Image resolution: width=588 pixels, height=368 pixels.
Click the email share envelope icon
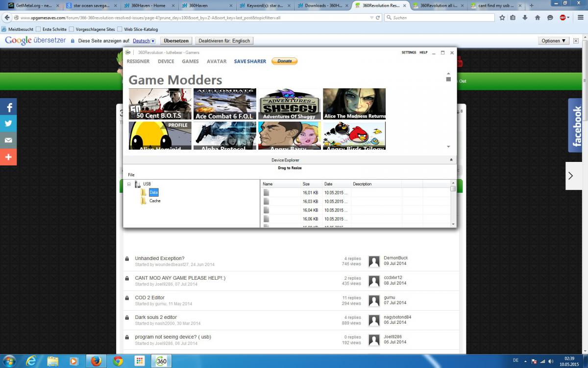pos(8,140)
